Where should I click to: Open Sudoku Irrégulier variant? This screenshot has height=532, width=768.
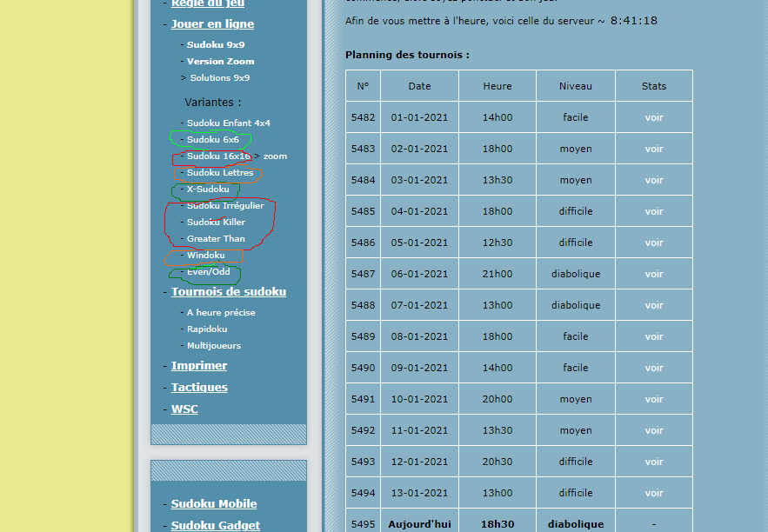(225, 205)
